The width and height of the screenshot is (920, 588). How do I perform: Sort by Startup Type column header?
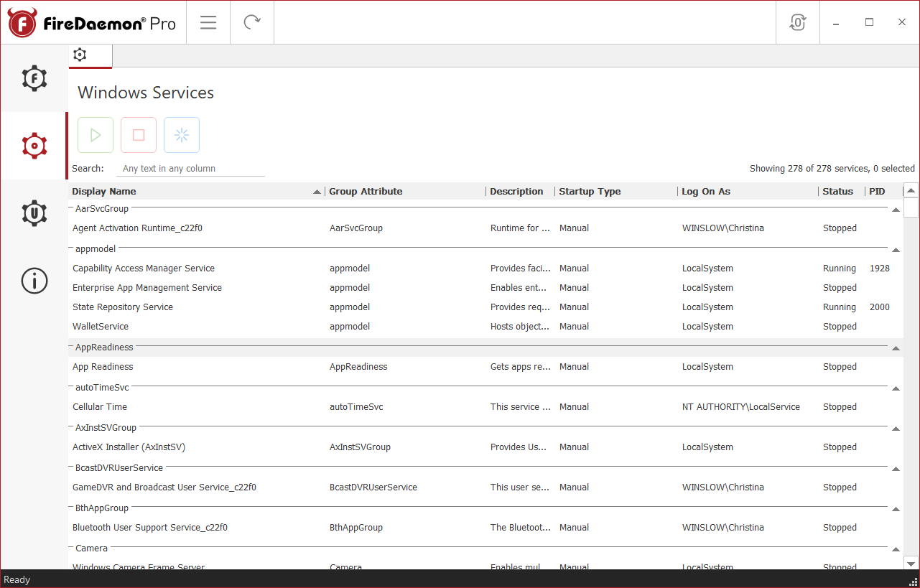click(616, 192)
